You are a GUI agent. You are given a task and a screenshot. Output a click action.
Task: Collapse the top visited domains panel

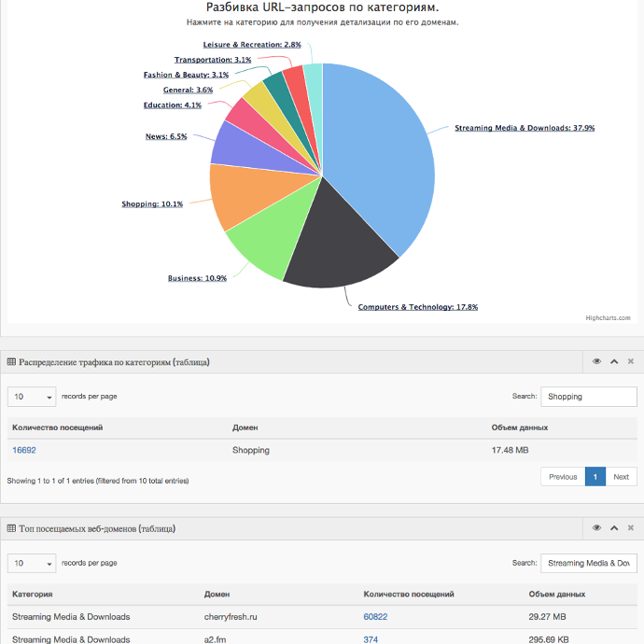pos(613,528)
